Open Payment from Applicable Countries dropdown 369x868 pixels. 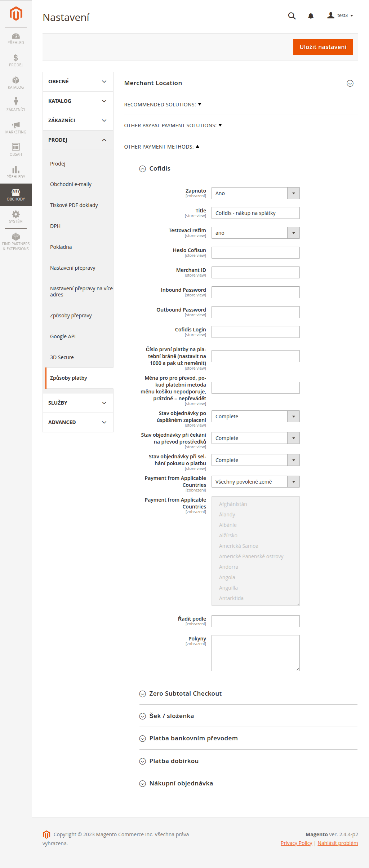coord(255,482)
